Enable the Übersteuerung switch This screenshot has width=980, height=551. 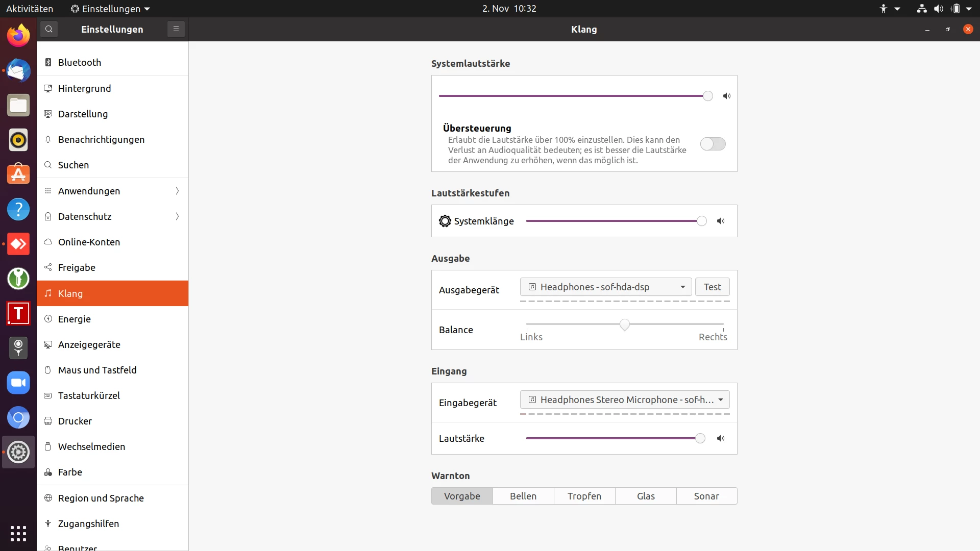point(713,144)
